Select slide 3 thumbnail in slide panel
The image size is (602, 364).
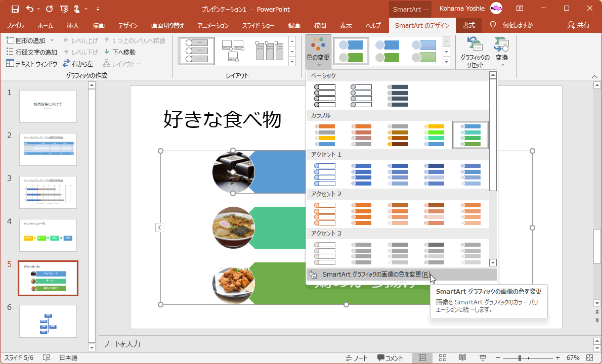(x=48, y=192)
